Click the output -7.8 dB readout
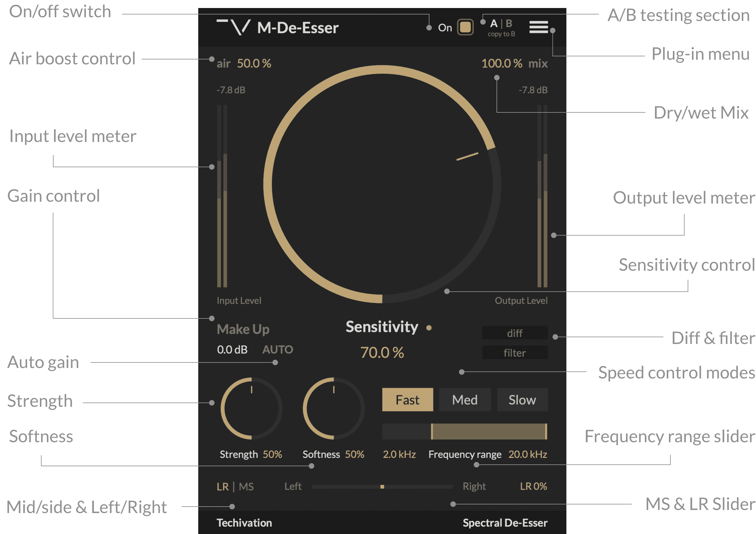Viewport: 756px width, 534px height. 533,90
